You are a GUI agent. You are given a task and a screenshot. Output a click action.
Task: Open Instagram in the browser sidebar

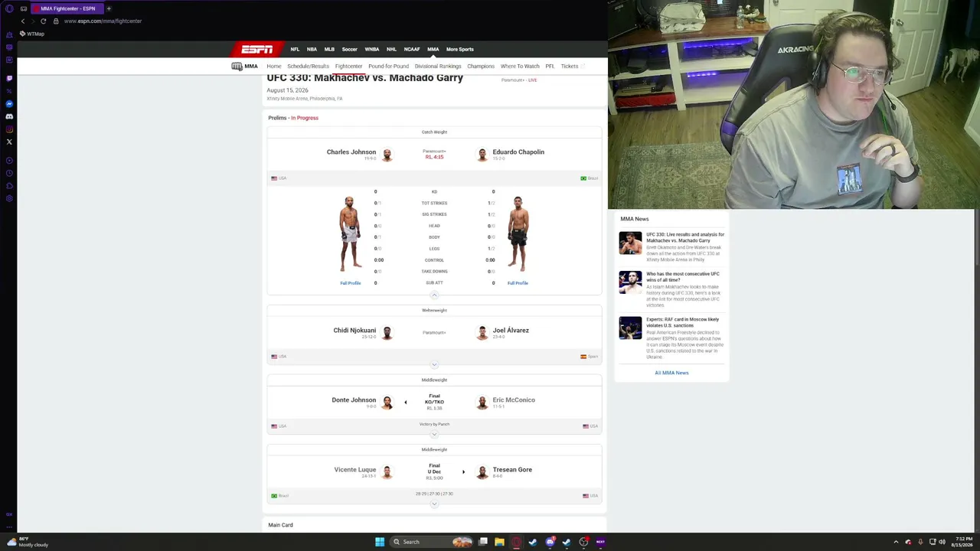point(9,129)
